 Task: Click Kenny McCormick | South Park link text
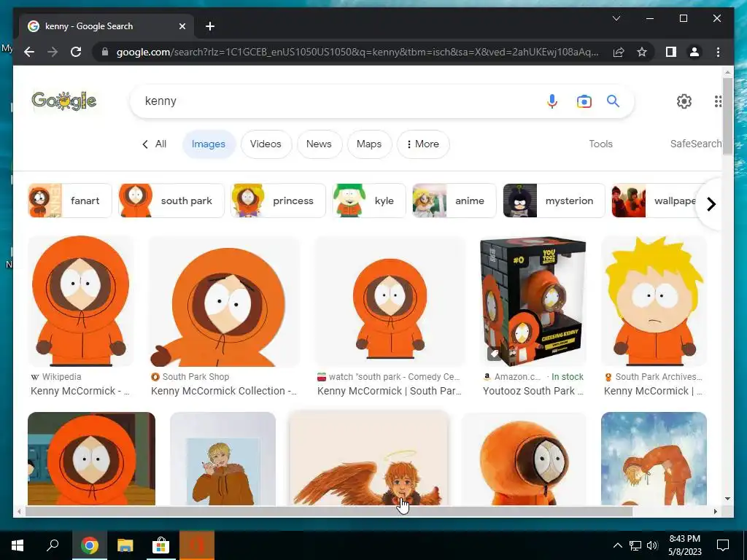tap(390, 391)
